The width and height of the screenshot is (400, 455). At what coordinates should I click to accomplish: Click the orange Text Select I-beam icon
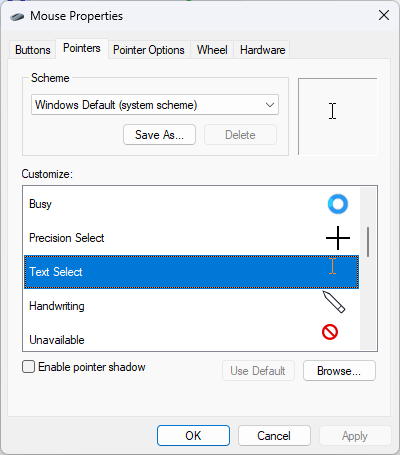pos(332,266)
